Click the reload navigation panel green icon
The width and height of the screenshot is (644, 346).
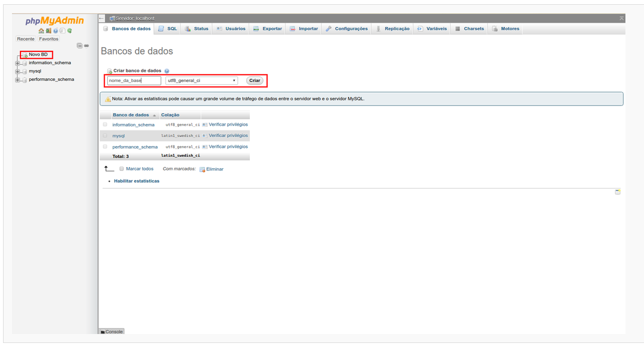pyautogui.click(x=69, y=31)
